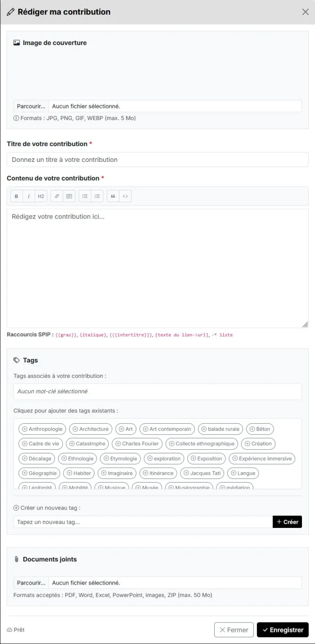Add the Anthropologie tag
The width and height of the screenshot is (315, 644).
[x=42, y=429]
